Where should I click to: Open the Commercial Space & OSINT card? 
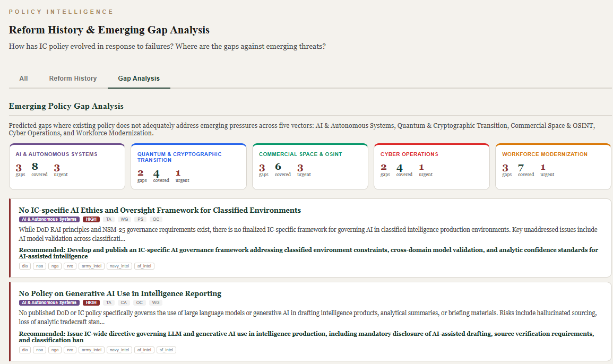(x=310, y=167)
